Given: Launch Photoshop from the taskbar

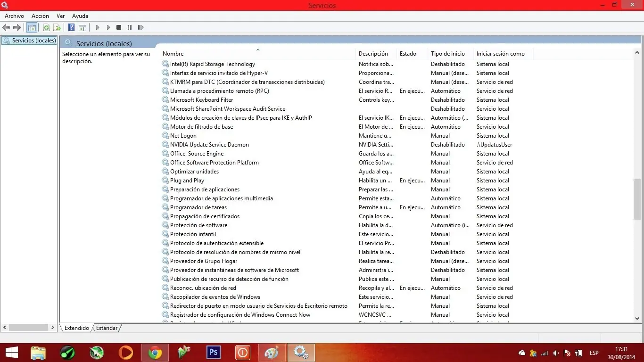Looking at the screenshot, I should tap(214, 353).
